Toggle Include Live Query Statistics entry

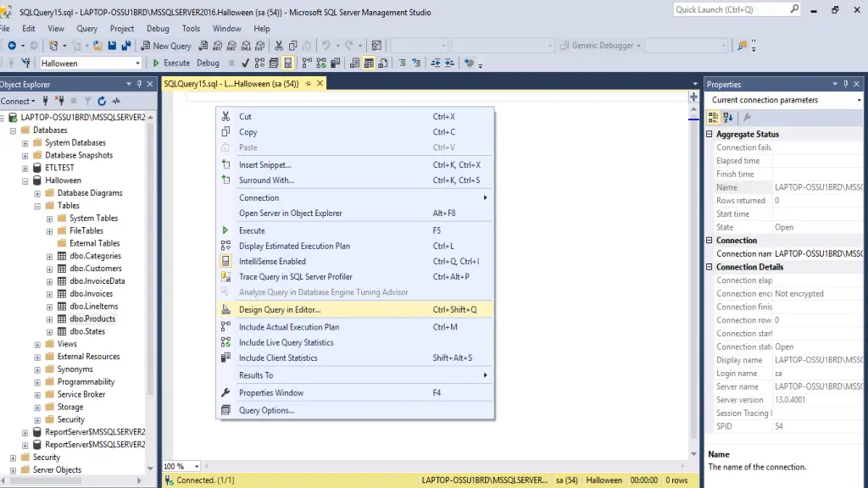(x=355, y=342)
